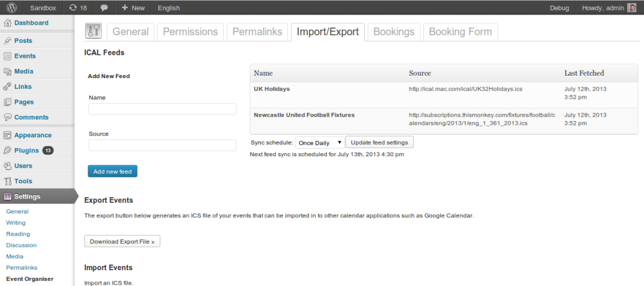Viewport: 644px width, 286px height.
Task: Click the Plugins plug icon in sidebar
Action: (7, 151)
